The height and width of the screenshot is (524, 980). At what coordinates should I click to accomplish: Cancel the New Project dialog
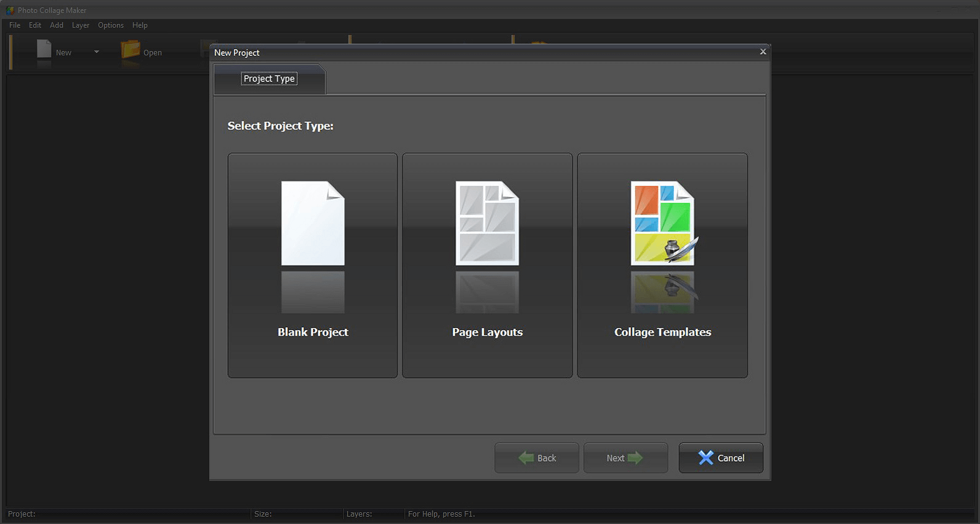[x=721, y=458]
